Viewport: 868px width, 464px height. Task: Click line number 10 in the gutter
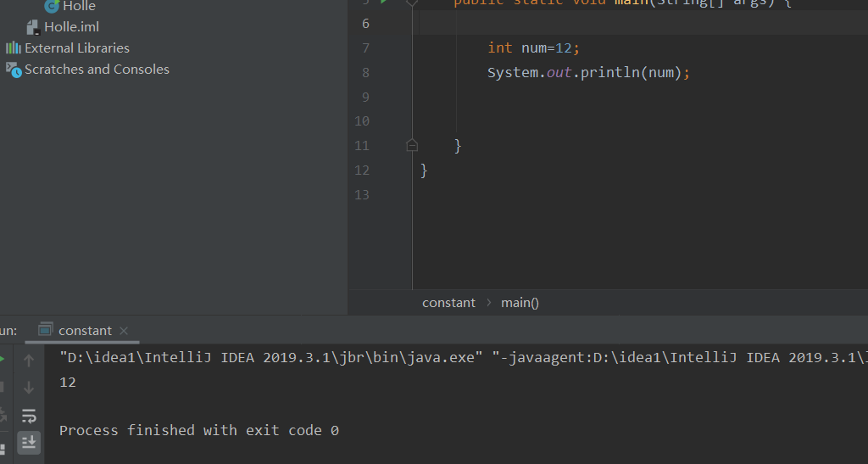pos(362,121)
